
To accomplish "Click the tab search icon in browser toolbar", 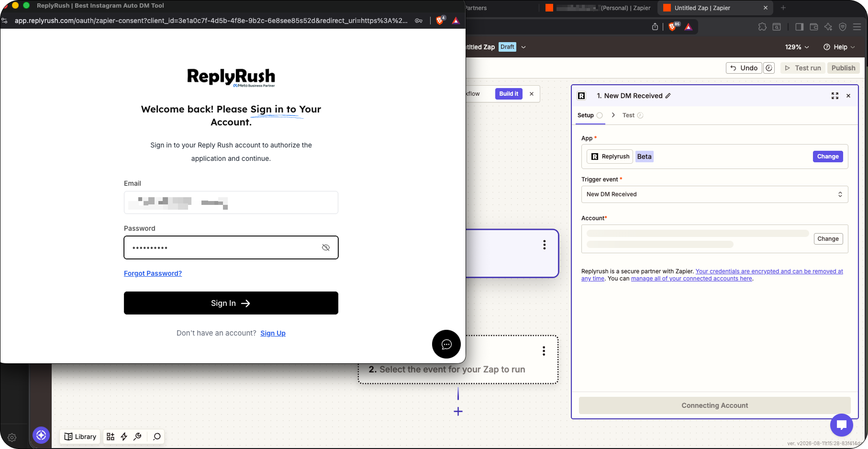I will click(777, 27).
